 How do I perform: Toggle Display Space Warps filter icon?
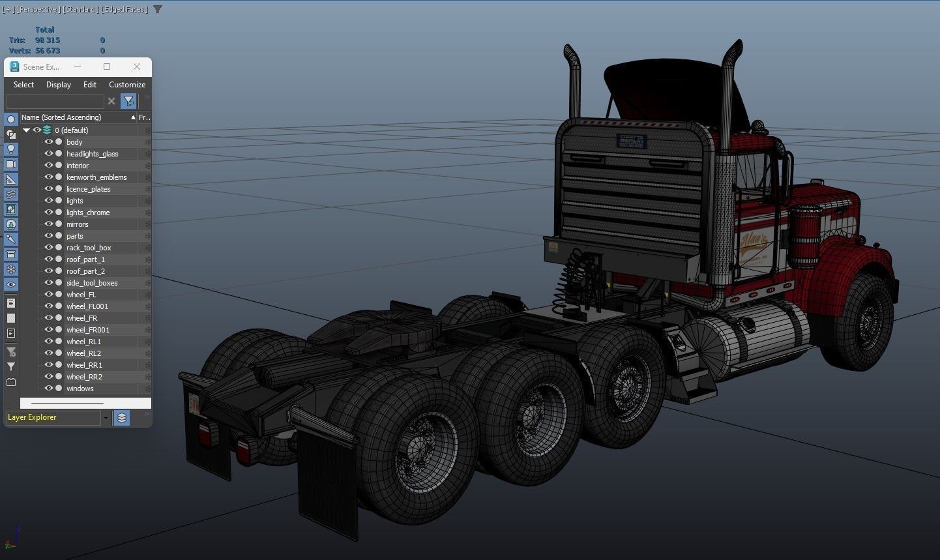point(11,194)
